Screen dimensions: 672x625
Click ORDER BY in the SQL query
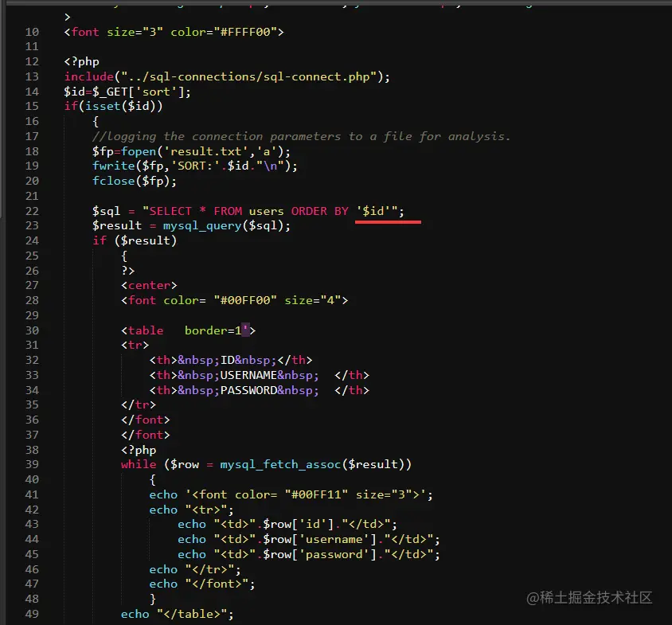[x=320, y=211]
